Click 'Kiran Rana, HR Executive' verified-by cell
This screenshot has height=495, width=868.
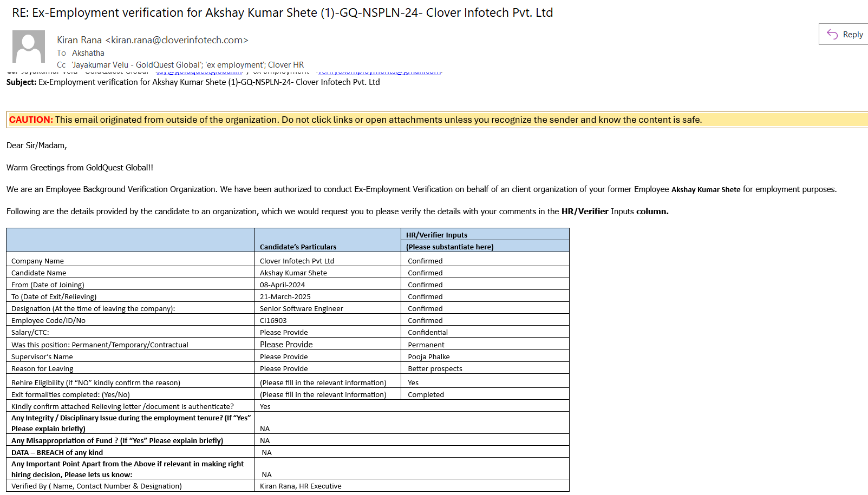coord(301,486)
